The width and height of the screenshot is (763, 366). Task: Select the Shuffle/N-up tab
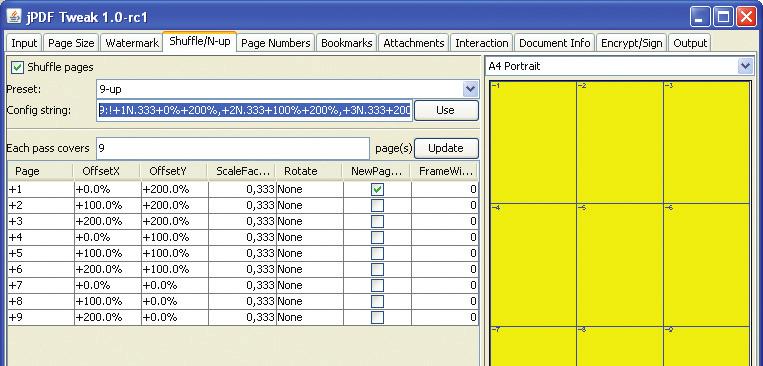(x=200, y=41)
